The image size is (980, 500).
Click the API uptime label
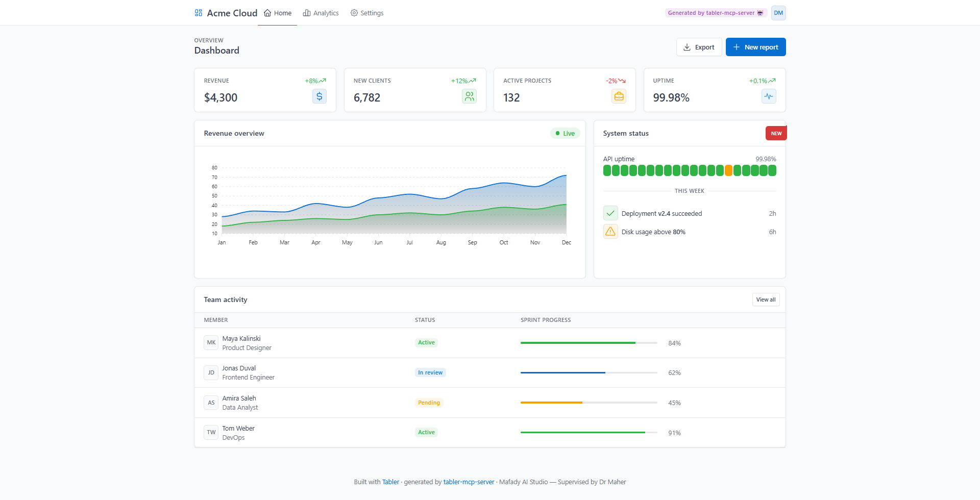(x=619, y=159)
